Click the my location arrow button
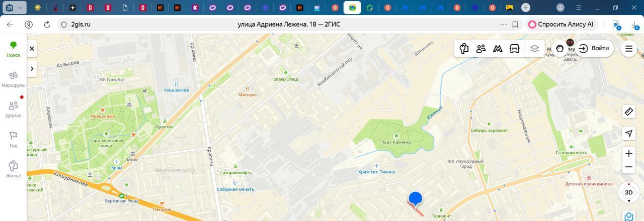Screen dimensions: 644x221 (x=629, y=133)
